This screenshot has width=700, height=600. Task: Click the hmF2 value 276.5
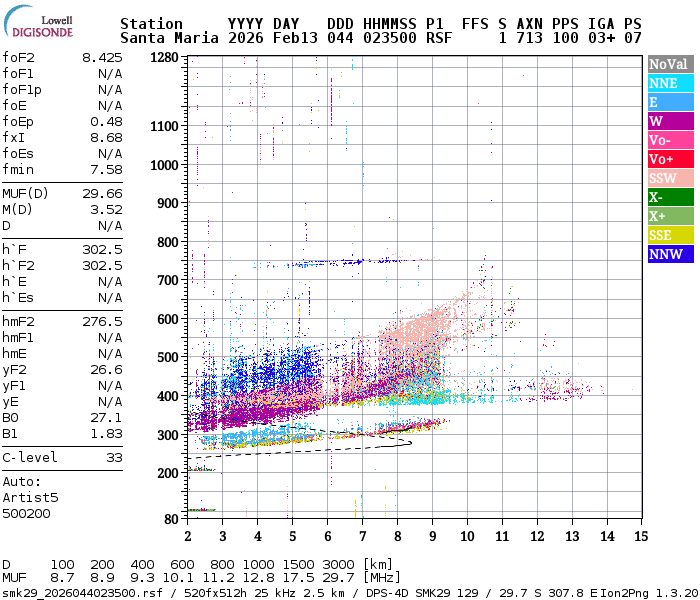click(x=102, y=321)
